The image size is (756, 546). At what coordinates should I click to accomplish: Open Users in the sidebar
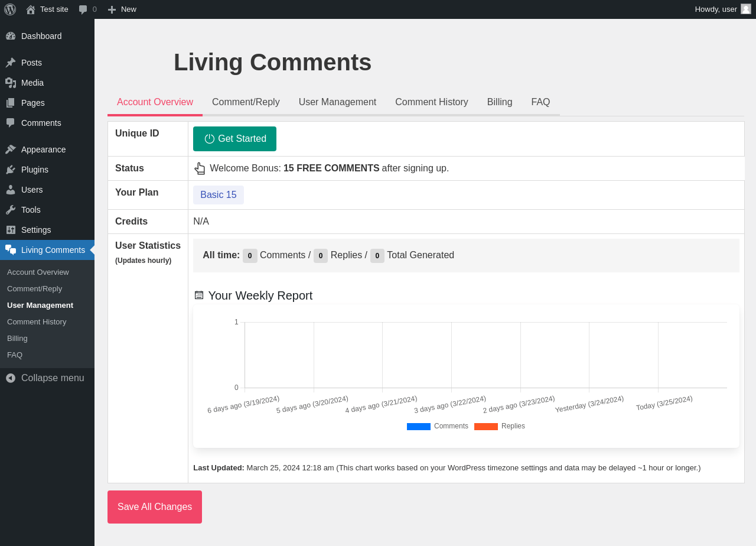tap(47, 190)
